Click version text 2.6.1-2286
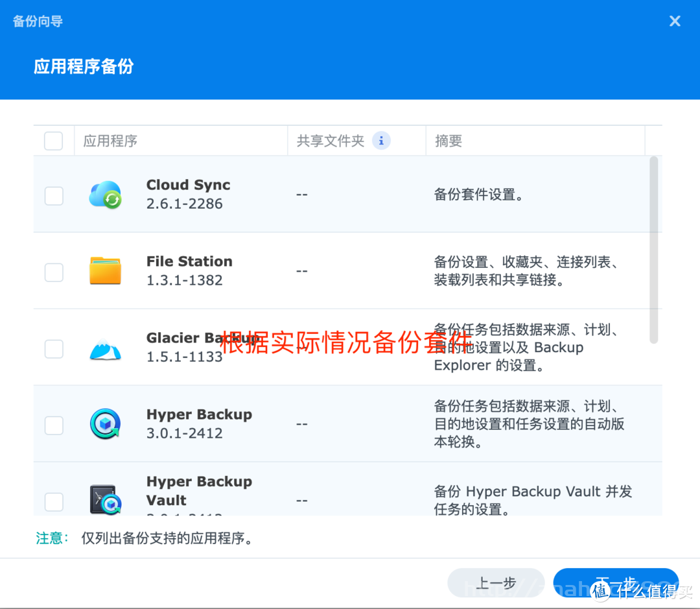Image resolution: width=700 pixels, height=609 pixels. 184,204
